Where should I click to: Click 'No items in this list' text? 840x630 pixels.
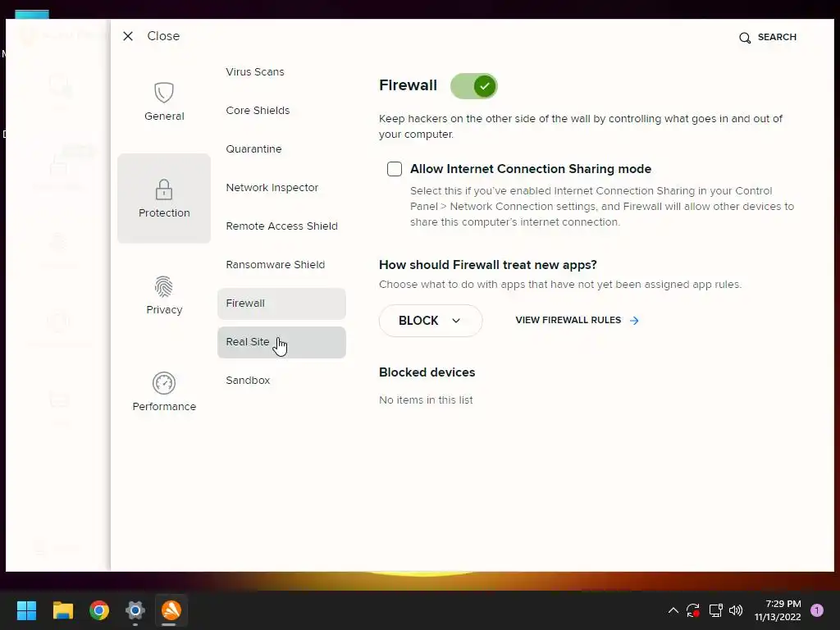(x=426, y=400)
